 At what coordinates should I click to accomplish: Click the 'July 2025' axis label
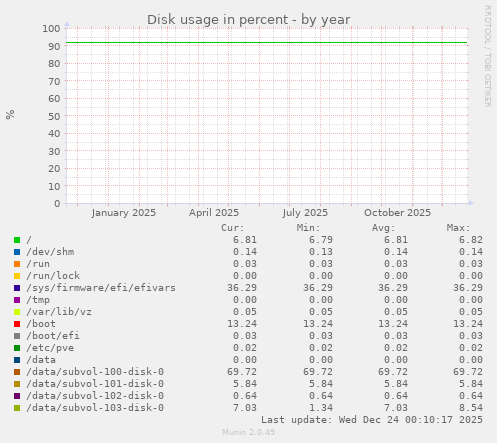[305, 213]
